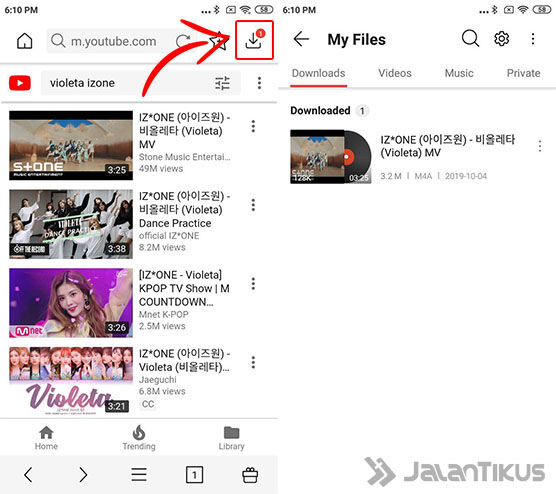Viewport: 556px width, 494px height.
Task: Tap the CC badge on Jaeguchi video
Action: pos(148,404)
